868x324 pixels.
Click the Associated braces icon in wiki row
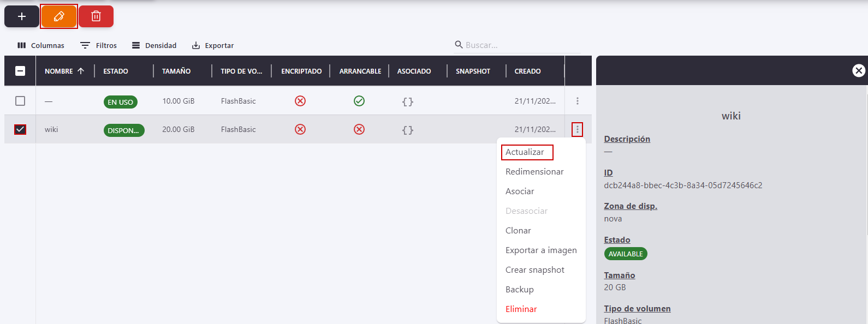point(407,130)
